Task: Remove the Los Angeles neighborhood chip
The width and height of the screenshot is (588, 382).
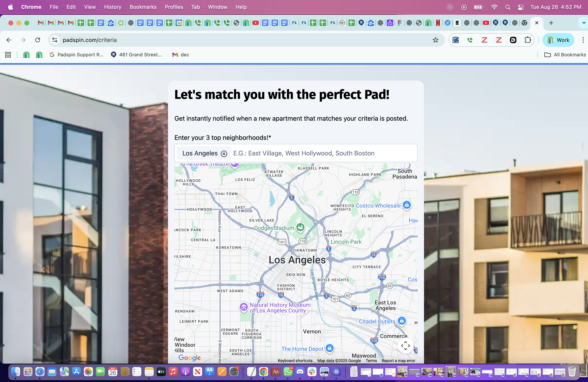Action: 224,154
